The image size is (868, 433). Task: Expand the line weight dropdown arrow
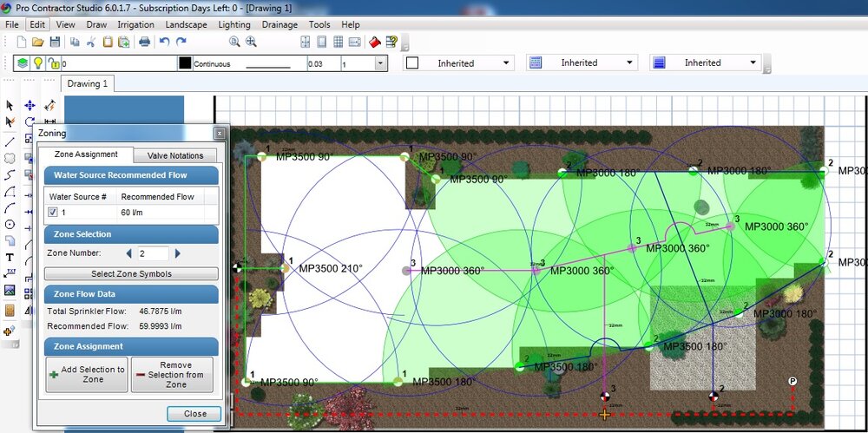point(380,63)
